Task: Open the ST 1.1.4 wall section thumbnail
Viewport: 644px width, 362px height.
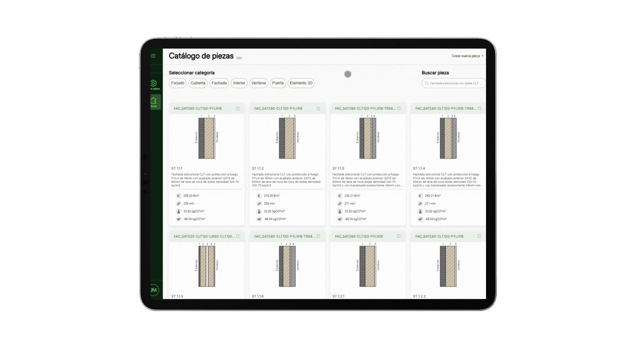Action: point(448,138)
